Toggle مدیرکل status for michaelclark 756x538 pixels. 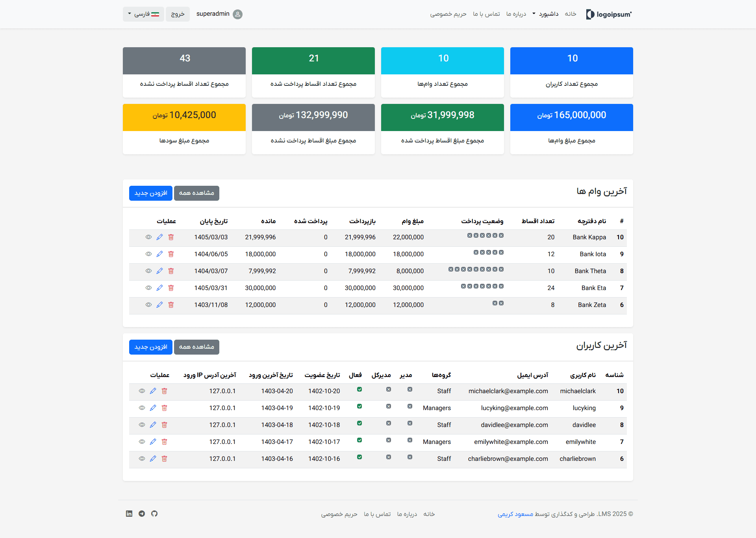(389, 389)
